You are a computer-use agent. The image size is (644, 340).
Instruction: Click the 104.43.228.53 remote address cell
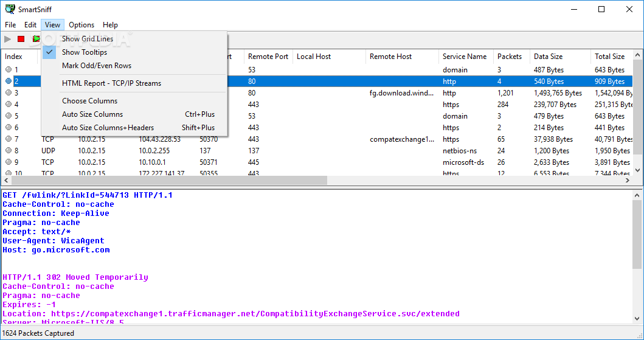pyautogui.click(x=159, y=139)
